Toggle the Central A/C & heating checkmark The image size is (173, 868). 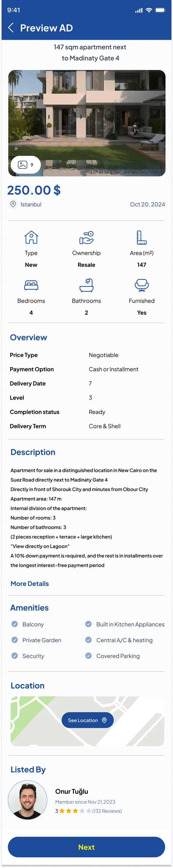point(89,640)
